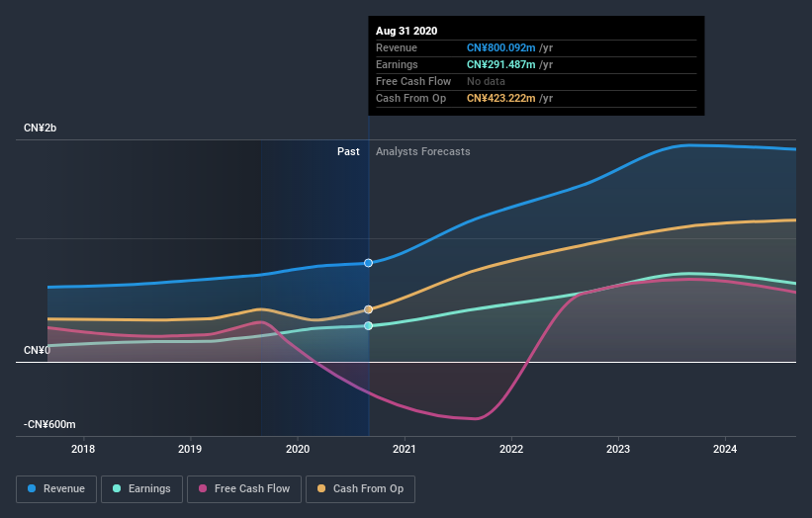Click the 2024 x-axis label
Viewport: 812px width, 518px height.
tap(725, 449)
